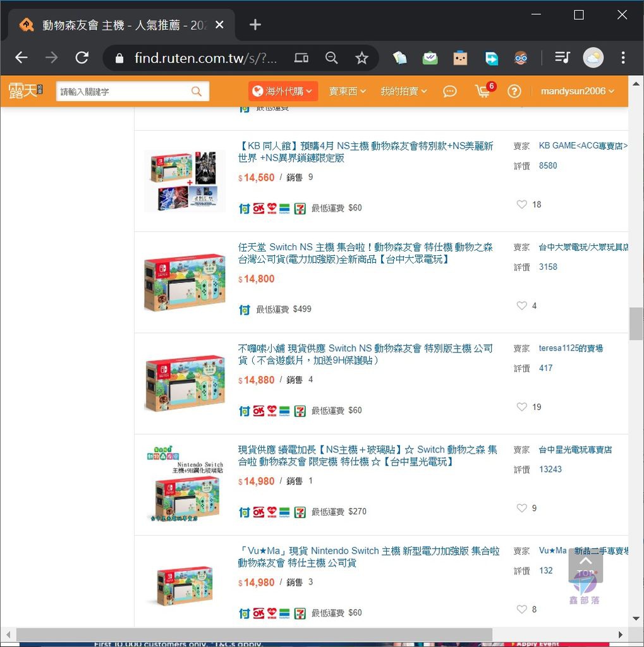Open the 「Vu★Ma」現貨 Nintendo Switch listing
644x647 pixels.
[x=368, y=557]
